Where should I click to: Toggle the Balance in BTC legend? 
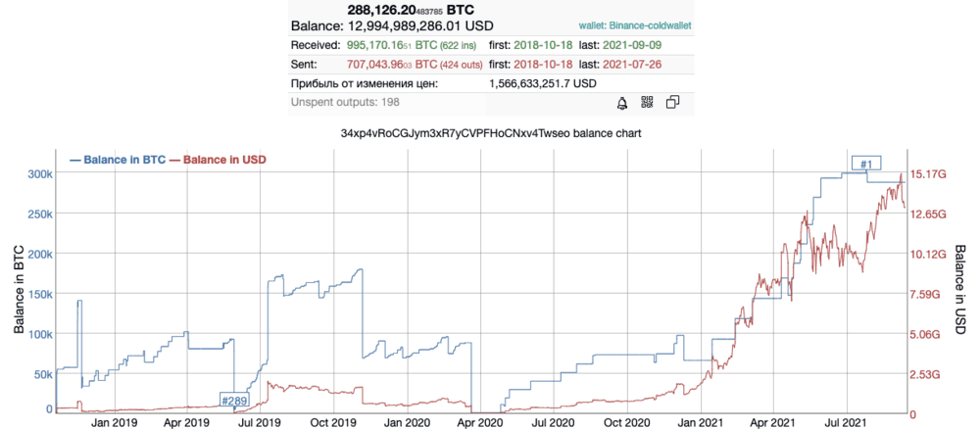[117, 160]
